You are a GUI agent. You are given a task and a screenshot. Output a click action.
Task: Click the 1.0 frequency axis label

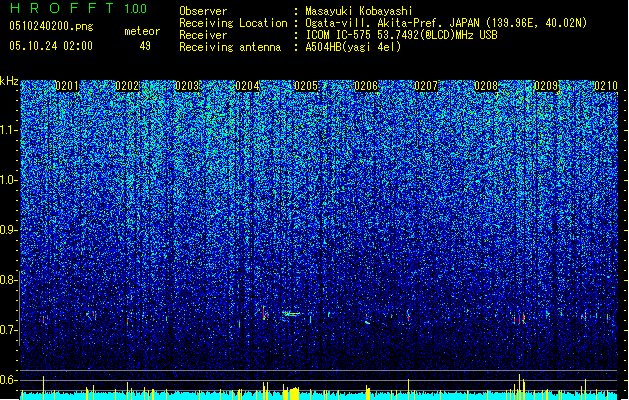(8, 180)
